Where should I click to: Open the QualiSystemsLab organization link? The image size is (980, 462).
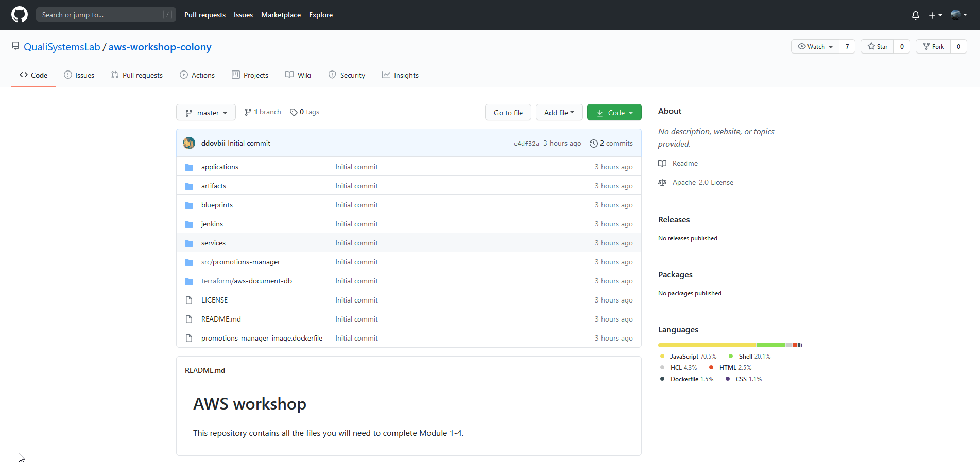pos(62,47)
